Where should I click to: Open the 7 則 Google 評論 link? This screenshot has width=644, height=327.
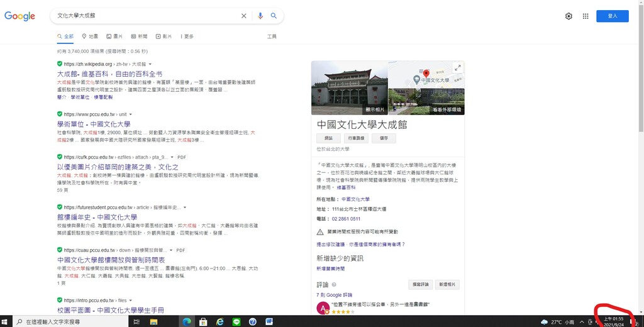point(335,295)
